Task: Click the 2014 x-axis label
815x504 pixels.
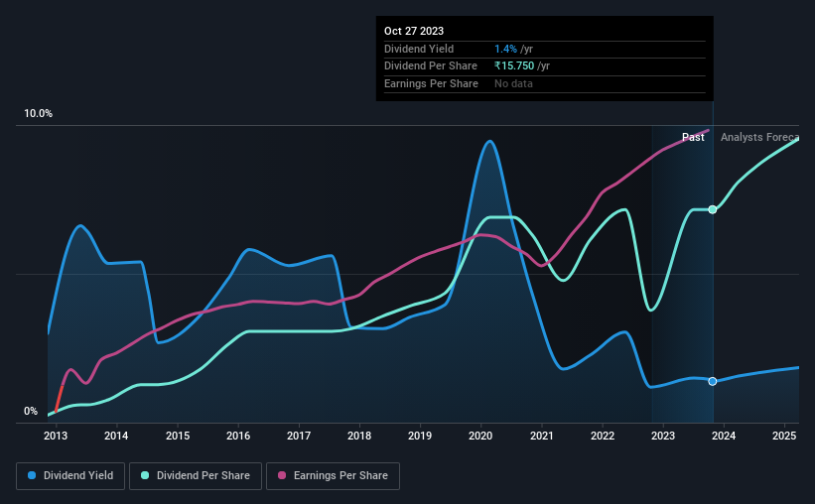Action: click(116, 436)
